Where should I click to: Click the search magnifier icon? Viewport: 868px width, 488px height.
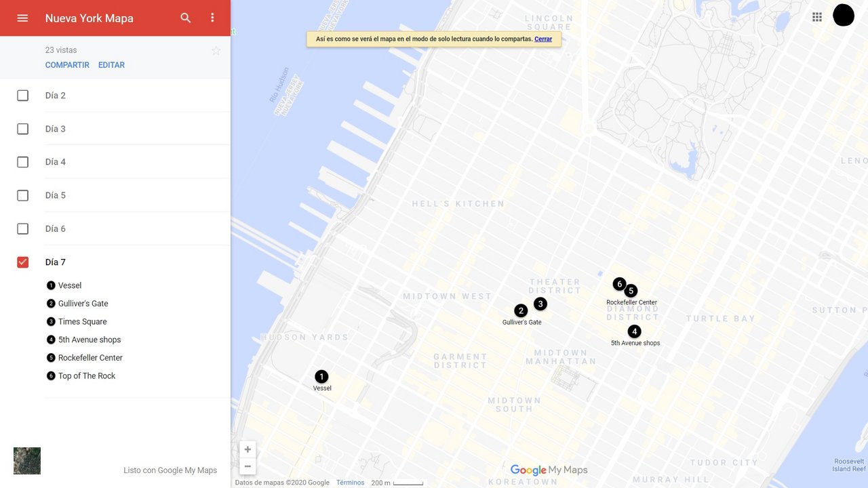pyautogui.click(x=186, y=18)
